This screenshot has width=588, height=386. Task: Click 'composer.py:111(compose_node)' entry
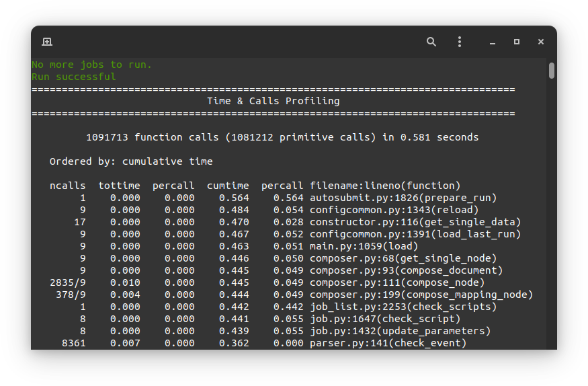pos(397,282)
